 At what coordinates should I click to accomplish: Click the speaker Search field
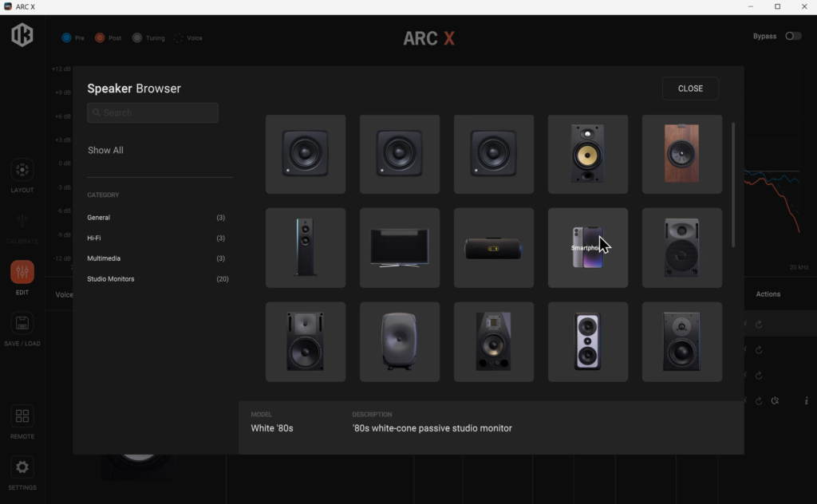click(152, 112)
